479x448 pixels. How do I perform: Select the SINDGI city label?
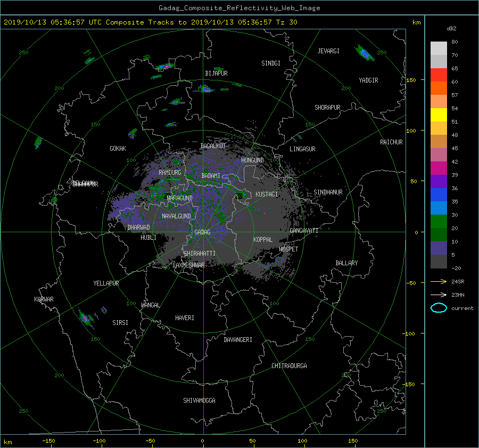pos(271,63)
